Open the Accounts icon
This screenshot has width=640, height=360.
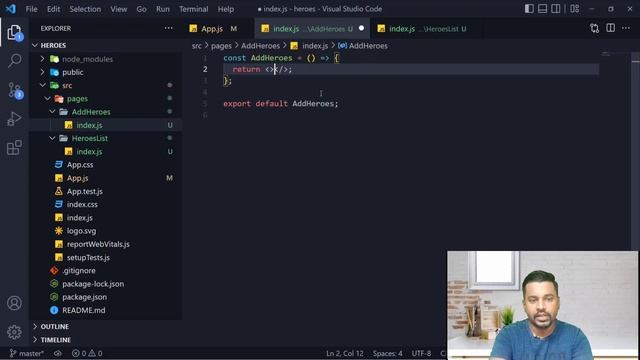[x=14, y=303]
